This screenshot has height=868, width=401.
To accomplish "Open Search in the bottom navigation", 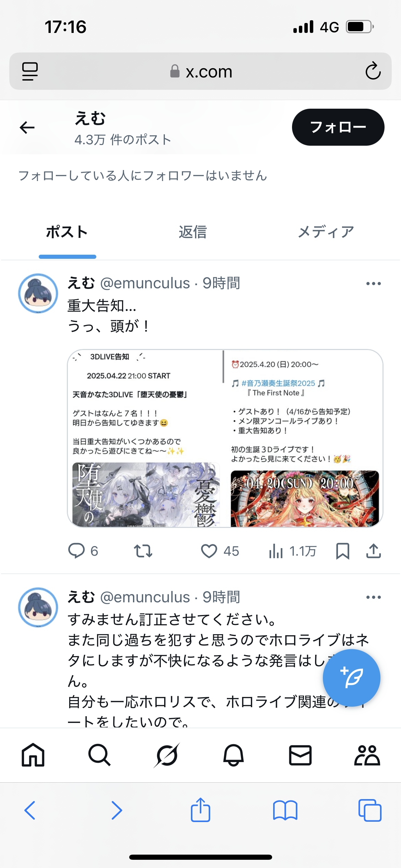I will pyautogui.click(x=99, y=755).
